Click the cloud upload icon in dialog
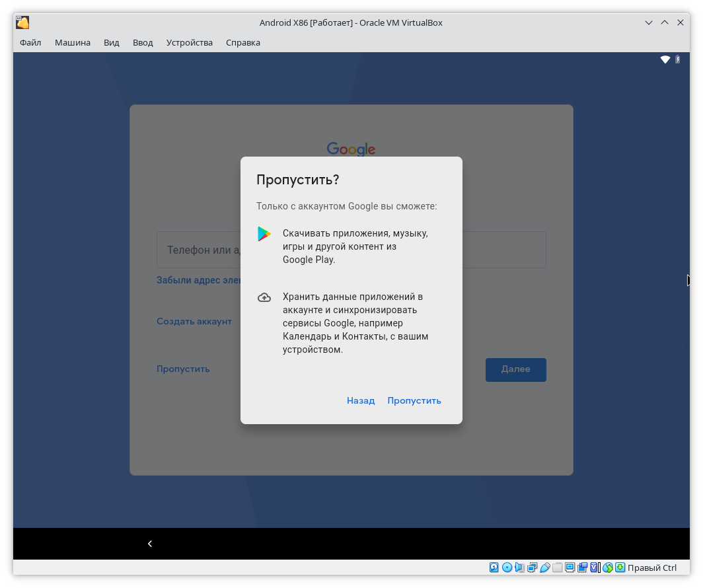Screen dimensions: 703x588 tap(264, 297)
